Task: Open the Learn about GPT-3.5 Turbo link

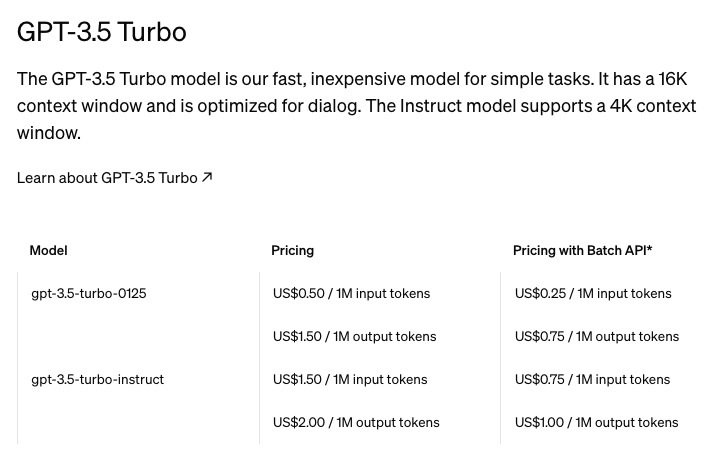Action: pos(107,178)
